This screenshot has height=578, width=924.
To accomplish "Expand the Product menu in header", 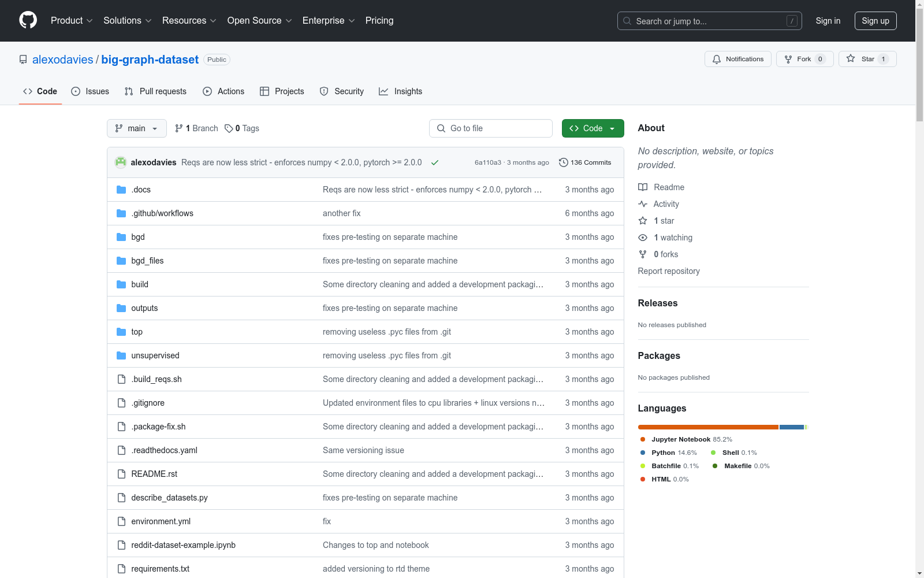I will (72, 21).
